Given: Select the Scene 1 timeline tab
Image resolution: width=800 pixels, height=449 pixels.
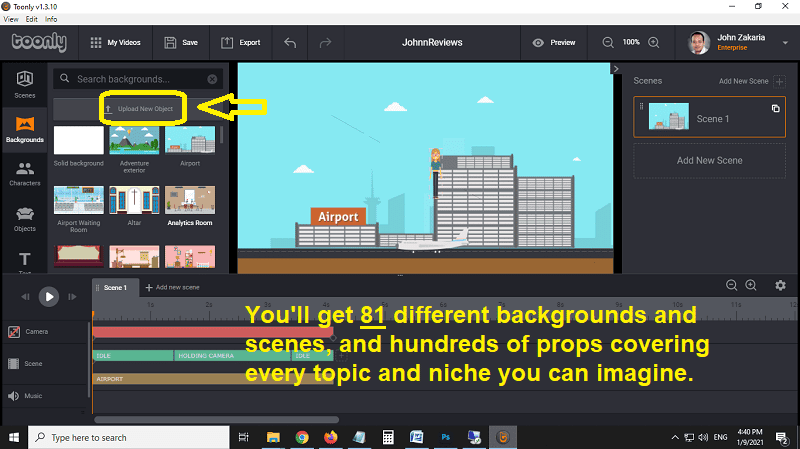Looking at the screenshot, I should click(x=115, y=287).
